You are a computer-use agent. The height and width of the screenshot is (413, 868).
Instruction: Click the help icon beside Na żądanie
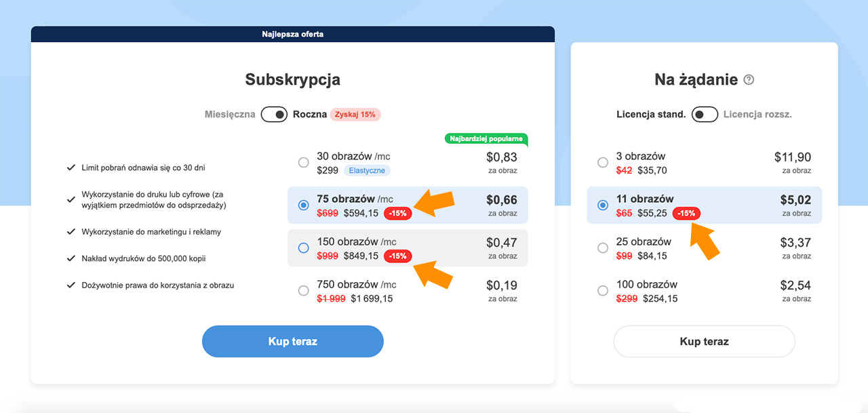coord(749,80)
